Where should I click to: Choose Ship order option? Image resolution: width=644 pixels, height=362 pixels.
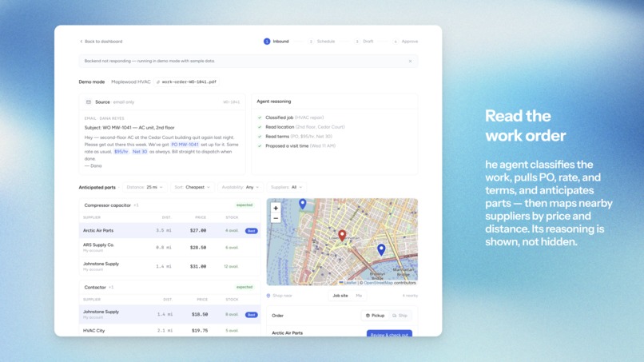400,316
